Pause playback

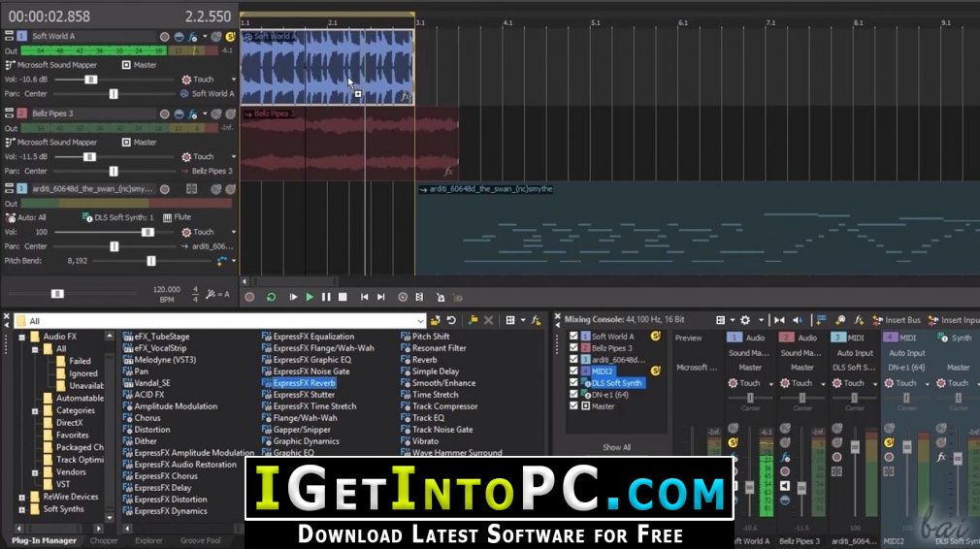(x=326, y=298)
